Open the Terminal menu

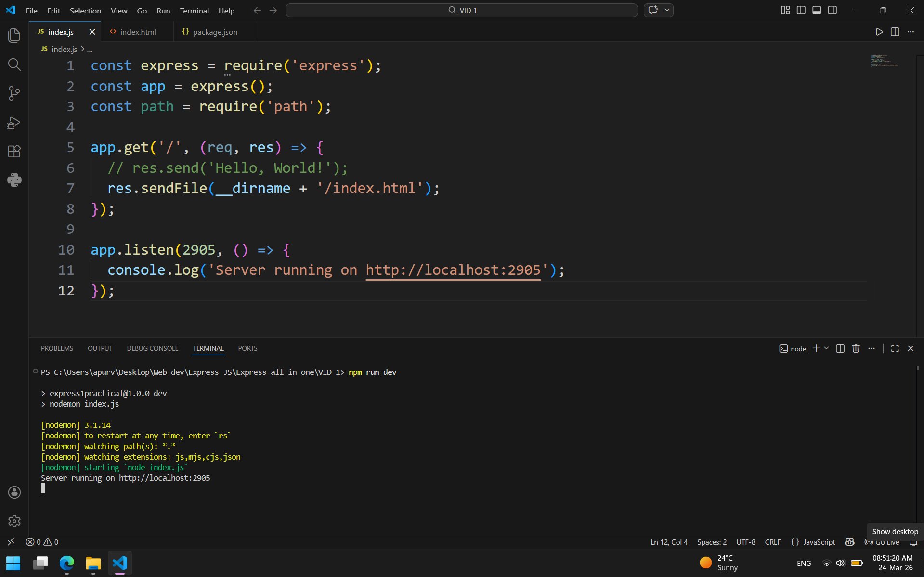[x=194, y=11]
